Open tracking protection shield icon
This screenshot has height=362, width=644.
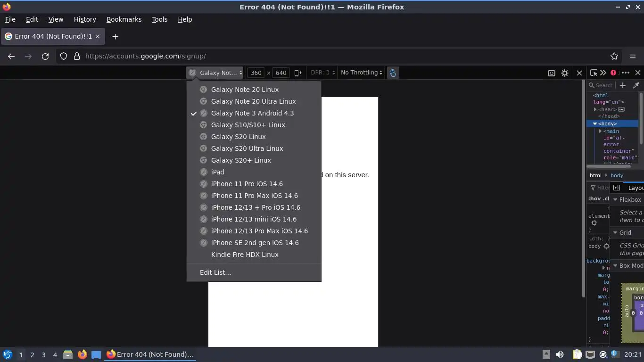(x=64, y=56)
